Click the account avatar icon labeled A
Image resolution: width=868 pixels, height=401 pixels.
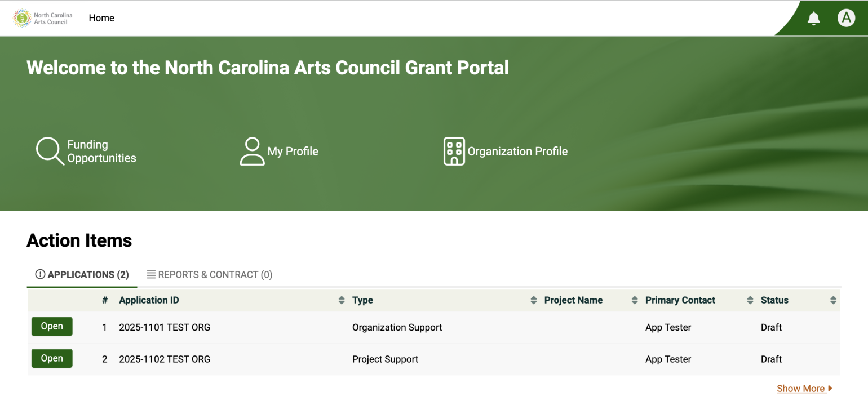point(846,17)
